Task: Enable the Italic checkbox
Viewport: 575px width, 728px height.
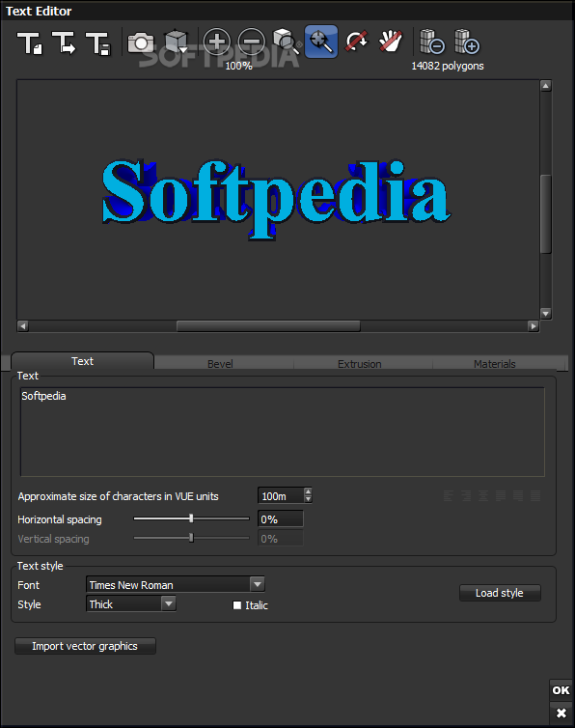Action: coord(237,605)
